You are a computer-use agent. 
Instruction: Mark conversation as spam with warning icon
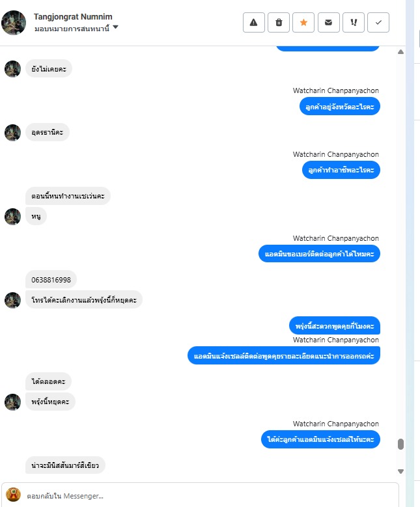[254, 23]
